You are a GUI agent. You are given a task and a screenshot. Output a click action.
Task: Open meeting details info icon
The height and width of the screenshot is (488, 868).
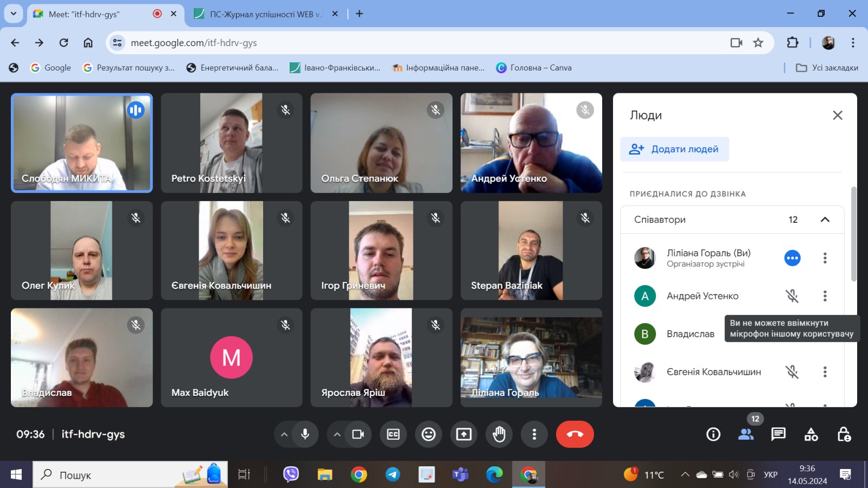(713, 434)
